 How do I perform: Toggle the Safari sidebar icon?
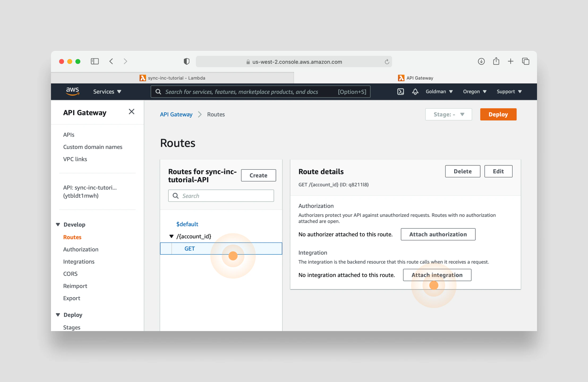click(x=95, y=62)
